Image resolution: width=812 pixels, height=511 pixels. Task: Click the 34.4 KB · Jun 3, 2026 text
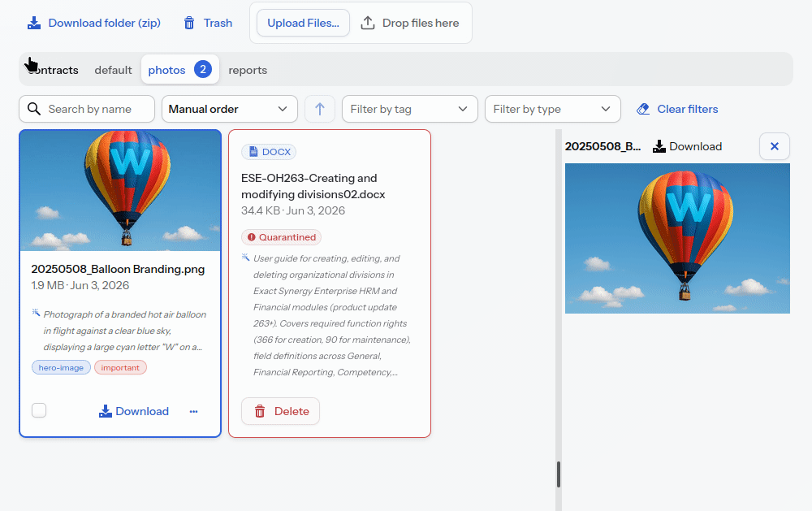point(293,211)
